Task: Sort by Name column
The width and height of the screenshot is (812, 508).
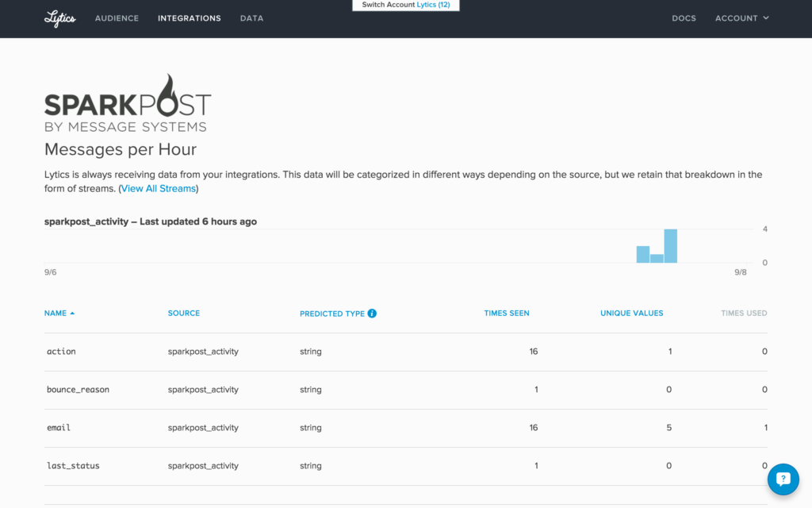Action: tap(56, 313)
